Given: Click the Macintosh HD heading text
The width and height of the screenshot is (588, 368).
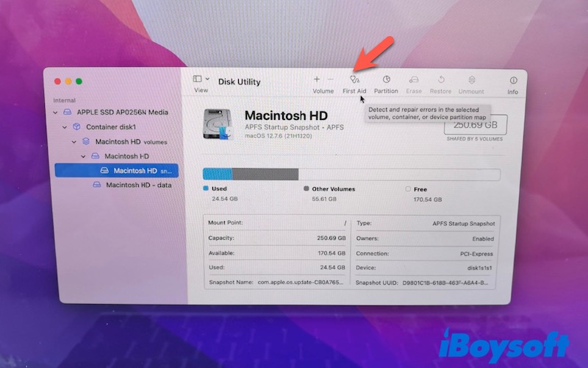Looking at the screenshot, I should click(x=286, y=116).
